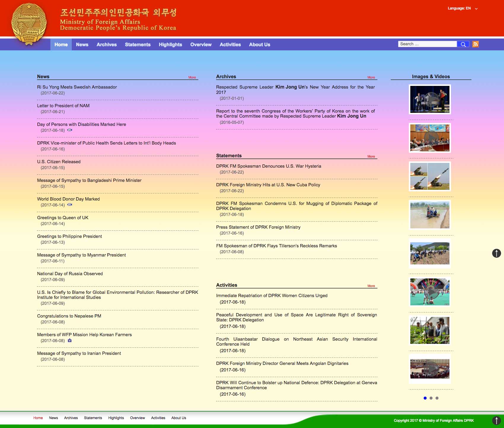The width and height of the screenshot is (504, 428).
Task: Expand the Statements section via More
Action: click(x=371, y=156)
